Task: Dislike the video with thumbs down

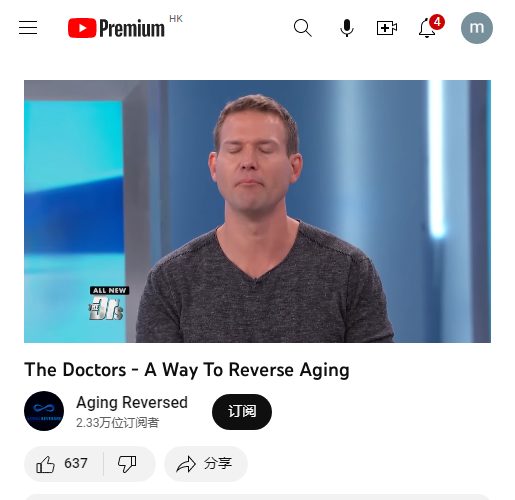Action: pos(127,464)
